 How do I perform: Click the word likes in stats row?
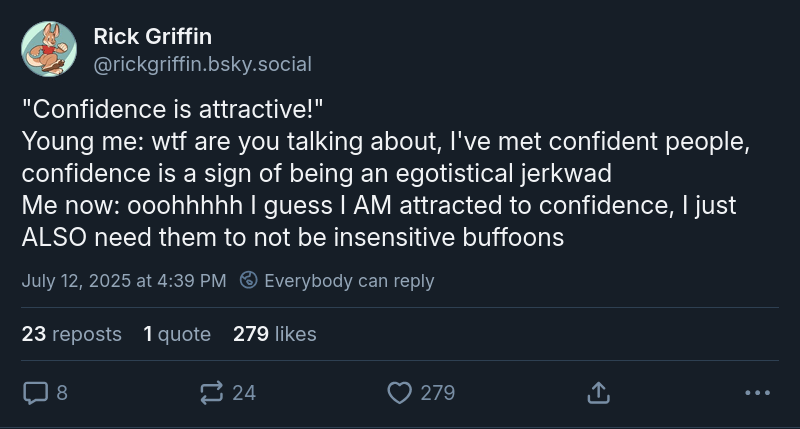[295, 334]
